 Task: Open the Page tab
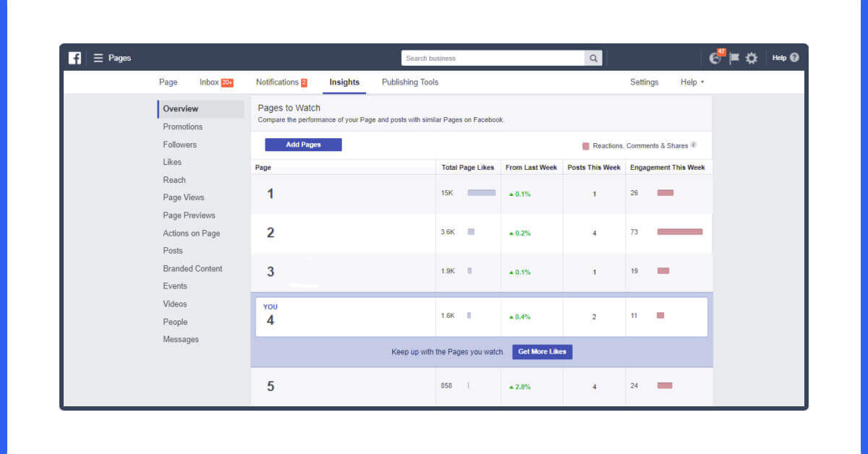(x=168, y=82)
